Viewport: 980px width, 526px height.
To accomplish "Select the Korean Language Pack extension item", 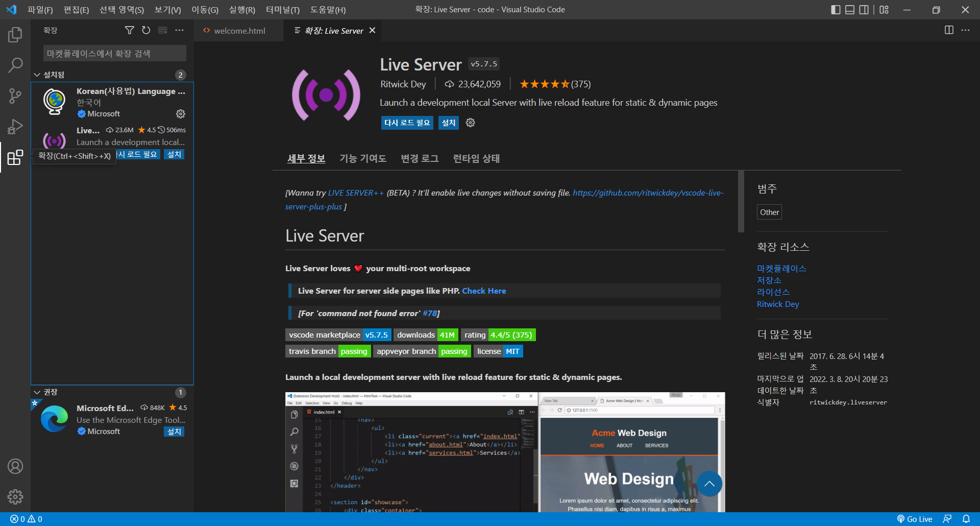I will 112,102.
